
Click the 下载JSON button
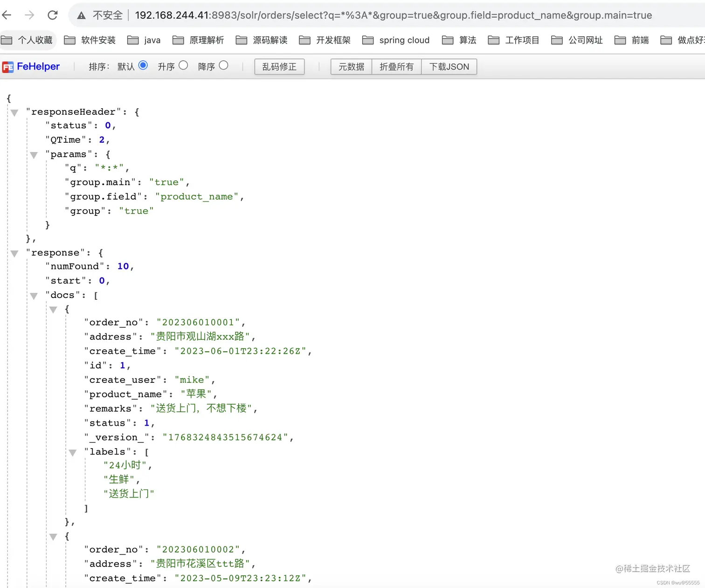coord(449,67)
